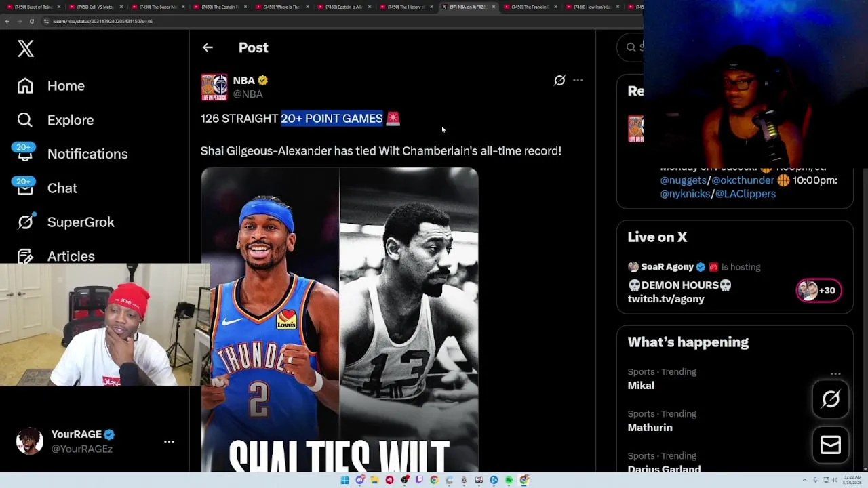868x488 pixels.
Task: Switch to the Beast of Reincarnation browser tab
Action: (x=33, y=7)
